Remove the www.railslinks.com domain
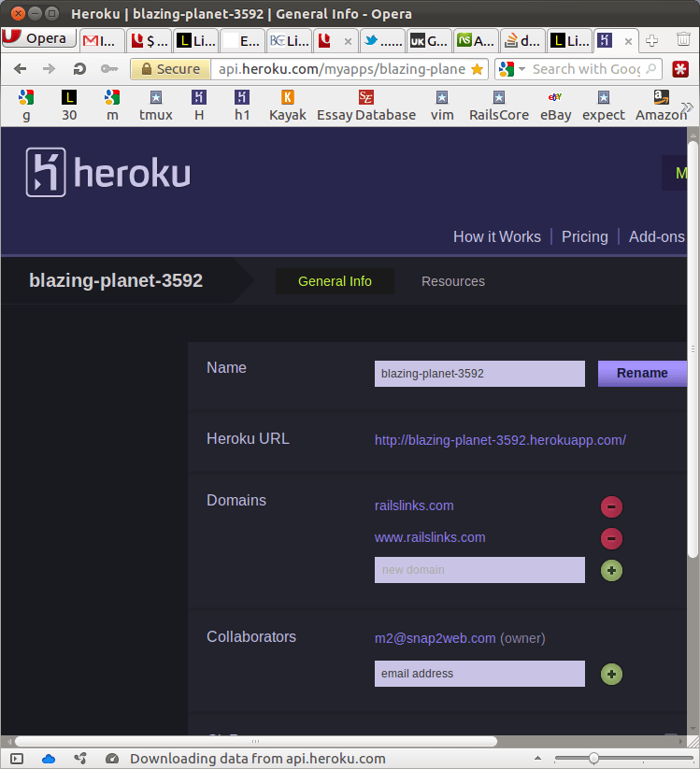700x769 pixels. pyautogui.click(x=611, y=538)
